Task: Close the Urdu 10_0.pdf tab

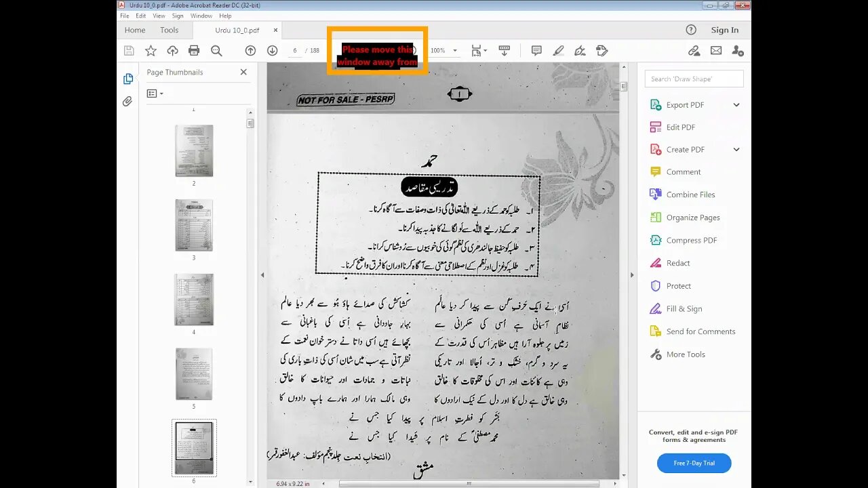Action: [x=275, y=30]
